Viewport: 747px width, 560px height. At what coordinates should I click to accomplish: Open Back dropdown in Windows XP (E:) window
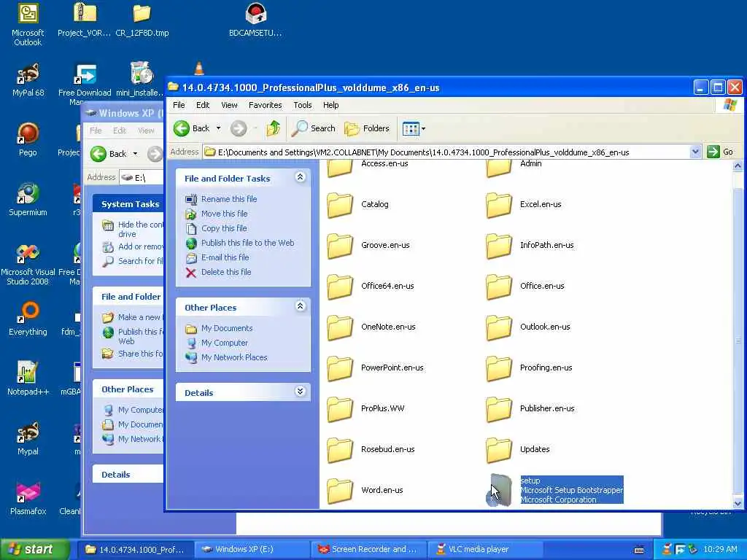[x=135, y=153]
